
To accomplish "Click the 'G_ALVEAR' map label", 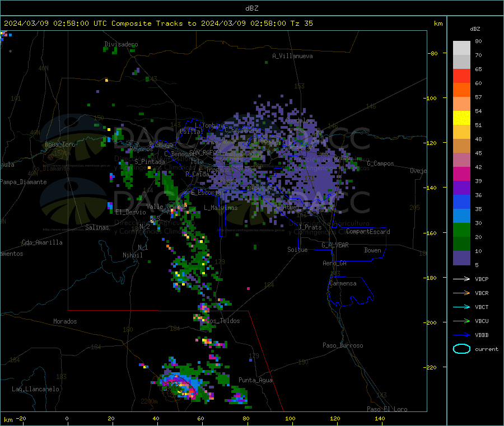I will tap(335, 245).
